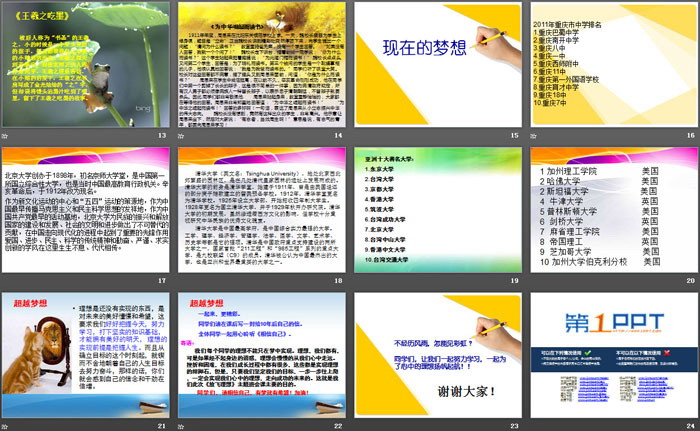Screen dimensions: 700x431
Task: Click slide number label 21
Action: tap(162, 426)
